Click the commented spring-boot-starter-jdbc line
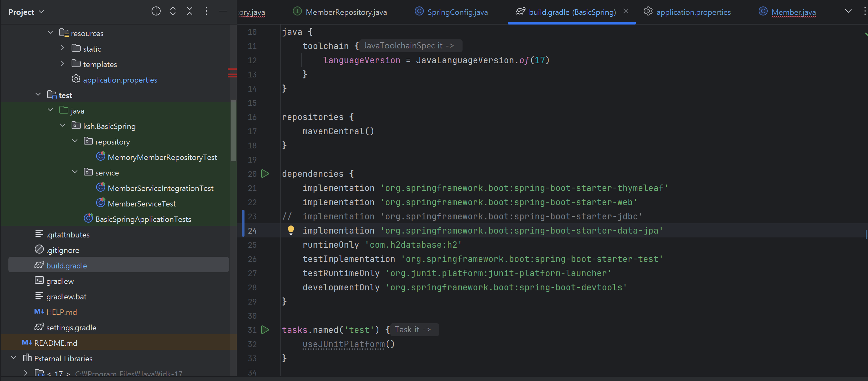868x381 pixels. coord(462,216)
